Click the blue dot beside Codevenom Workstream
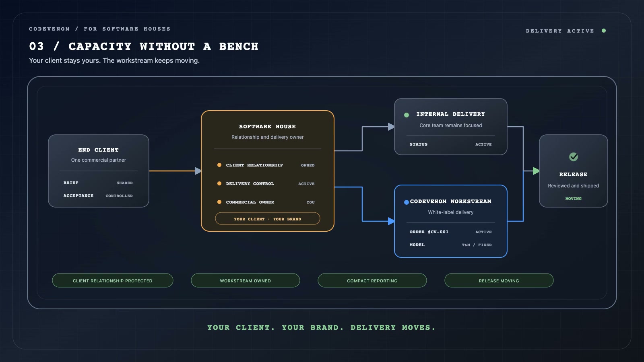Viewport: 644px width, 362px height. (407, 202)
